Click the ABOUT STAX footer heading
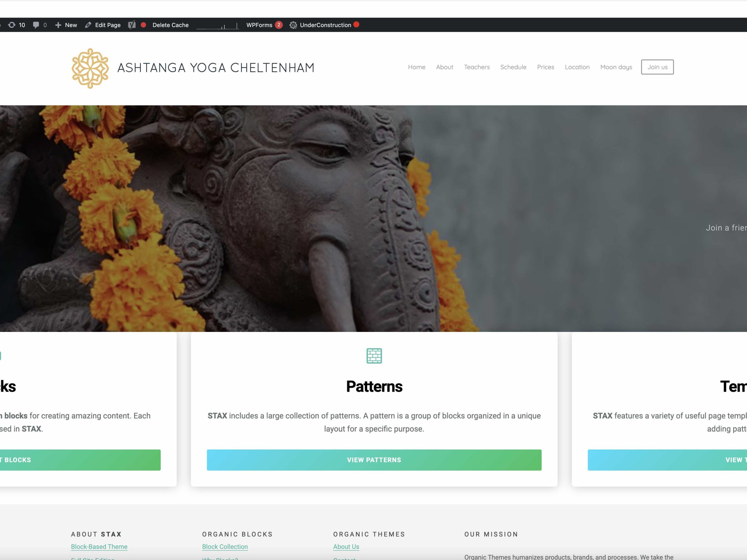747x560 pixels. [x=96, y=534]
